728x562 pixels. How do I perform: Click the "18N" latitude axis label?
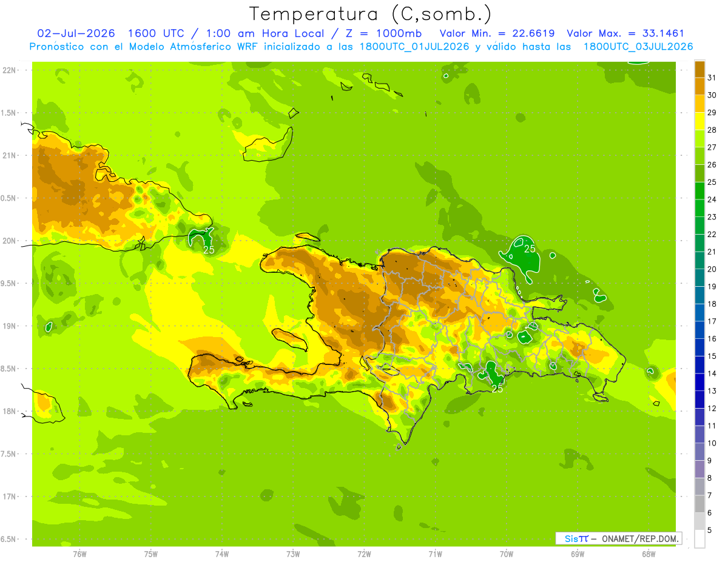(x=10, y=412)
